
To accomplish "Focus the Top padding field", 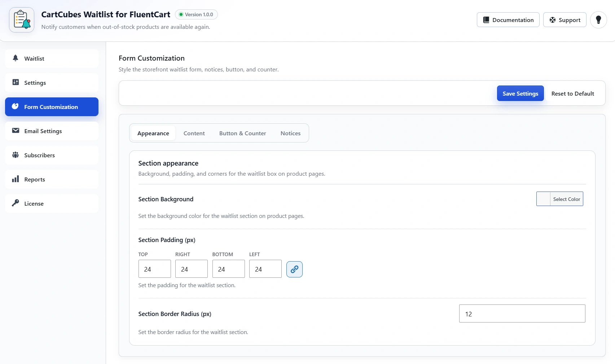I will pos(155,269).
